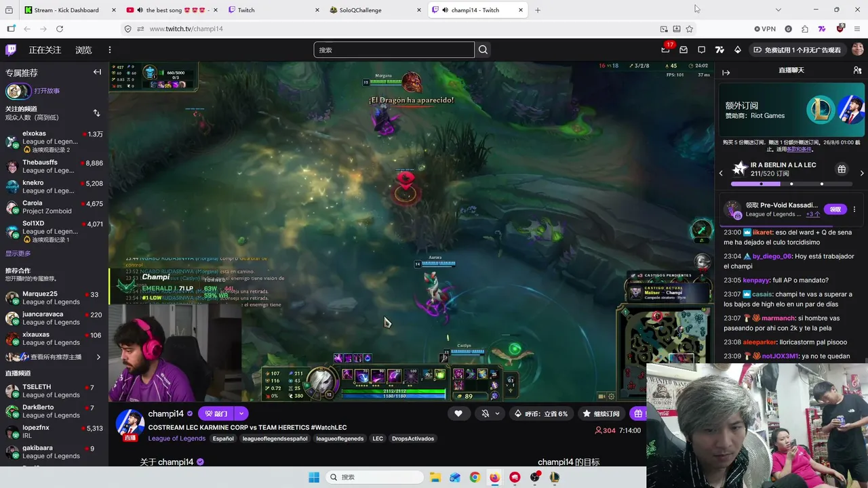
Task: Collapse the chat panel with the arrow icon
Action: 726,73
